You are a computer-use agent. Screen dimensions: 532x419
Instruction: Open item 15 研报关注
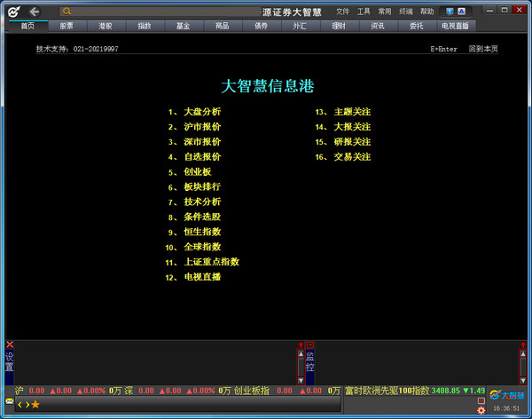coord(352,142)
